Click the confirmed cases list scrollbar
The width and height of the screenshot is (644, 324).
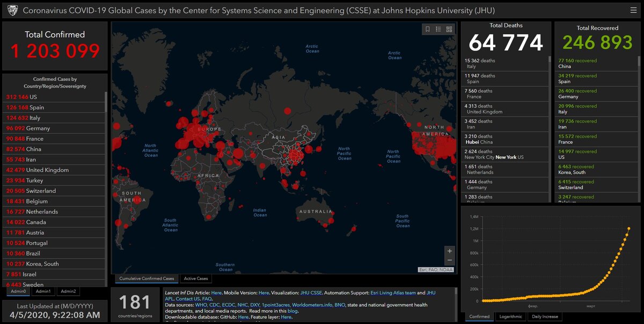click(x=106, y=102)
